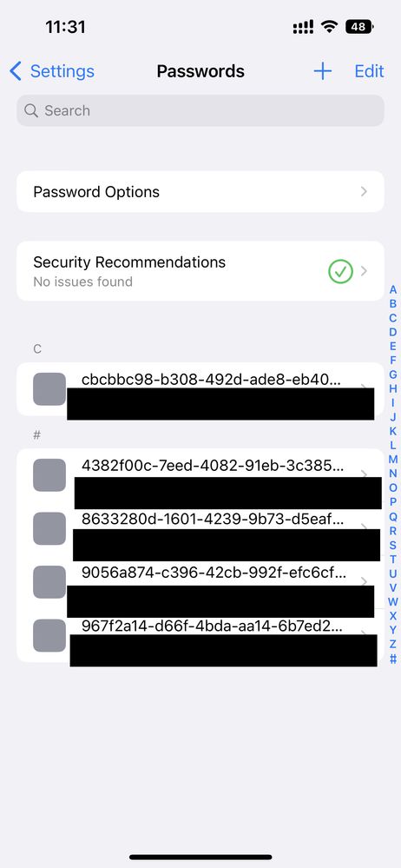Image resolution: width=401 pixels, height=868 pixels.
Task: Tap the battery indicator in status bar
Action: click(359, 26)
